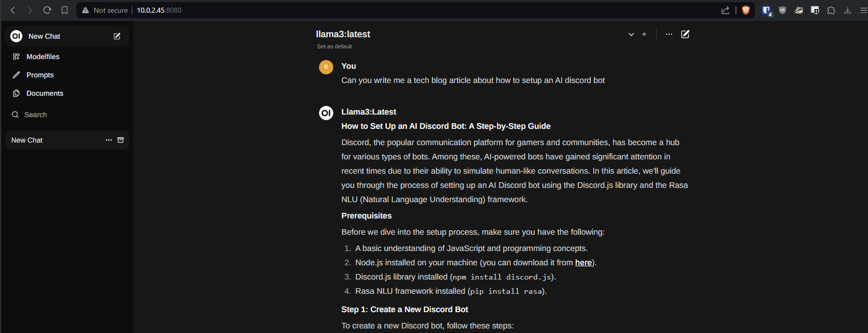Archive the New Chat conversation

121,140
